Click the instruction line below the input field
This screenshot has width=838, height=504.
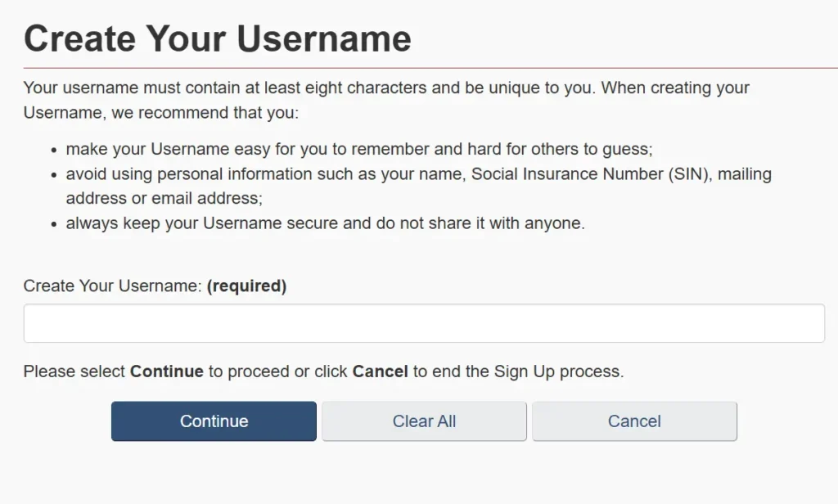click(323, 371)
